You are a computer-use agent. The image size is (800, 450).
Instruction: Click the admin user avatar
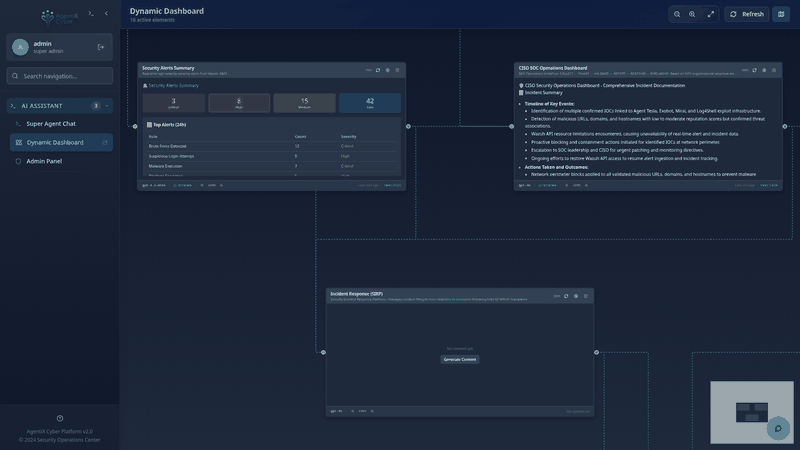pos(20,47)
